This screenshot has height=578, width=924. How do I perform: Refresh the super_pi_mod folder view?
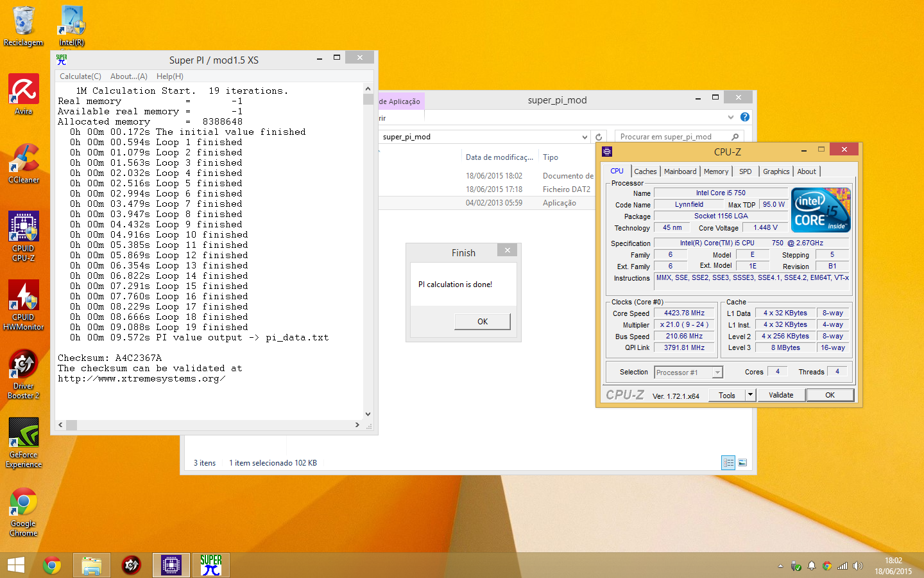(599, 137)
